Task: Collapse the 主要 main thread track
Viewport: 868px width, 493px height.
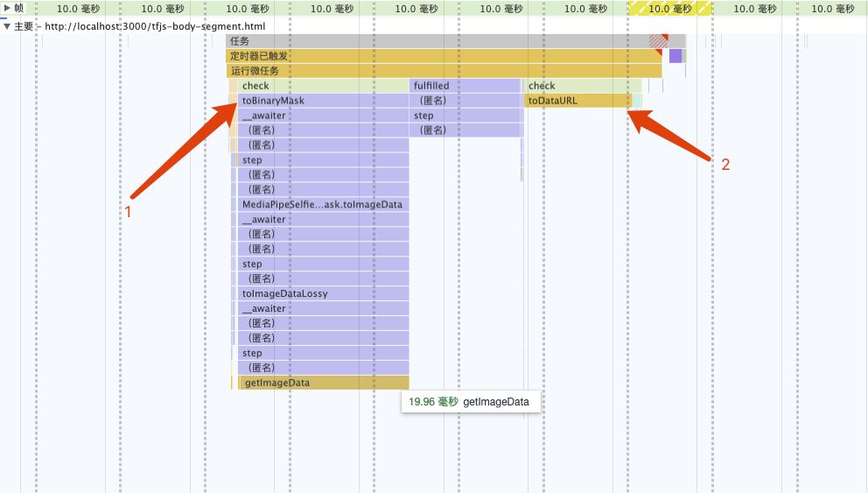Action: pos(7,26)
